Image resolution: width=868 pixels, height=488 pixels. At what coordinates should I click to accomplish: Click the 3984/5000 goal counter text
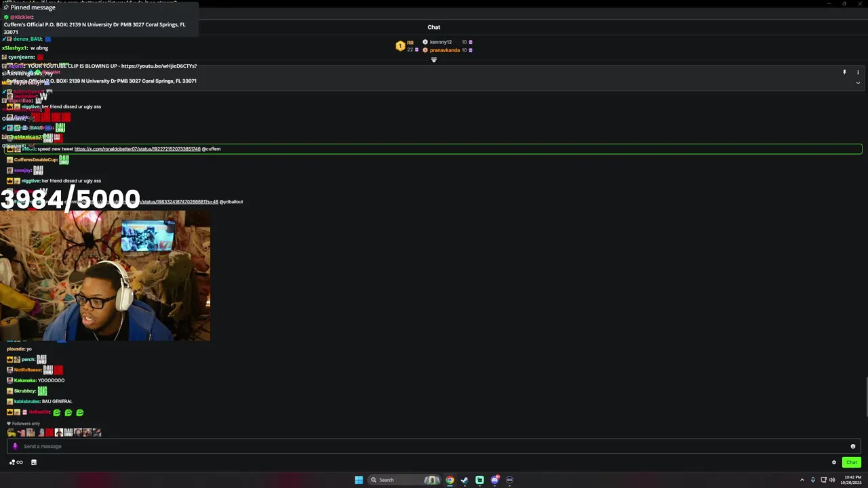(71, 199)
